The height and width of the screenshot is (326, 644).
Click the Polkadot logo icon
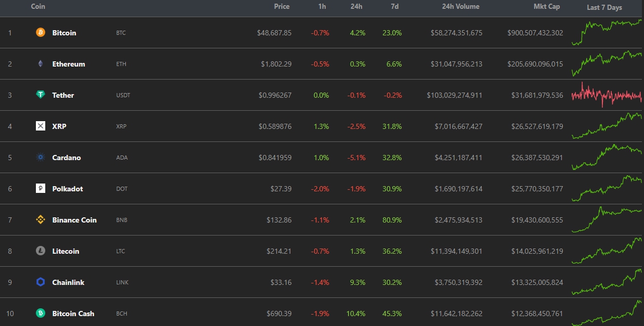point(41,189)
